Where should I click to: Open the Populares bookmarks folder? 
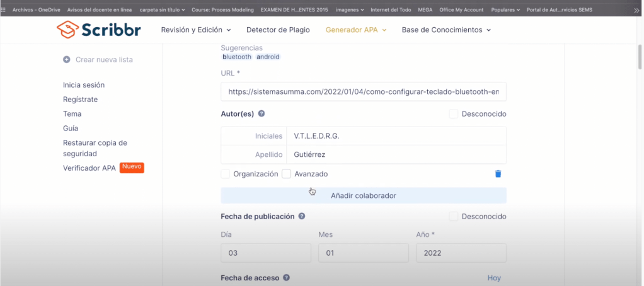click(505, 10)
